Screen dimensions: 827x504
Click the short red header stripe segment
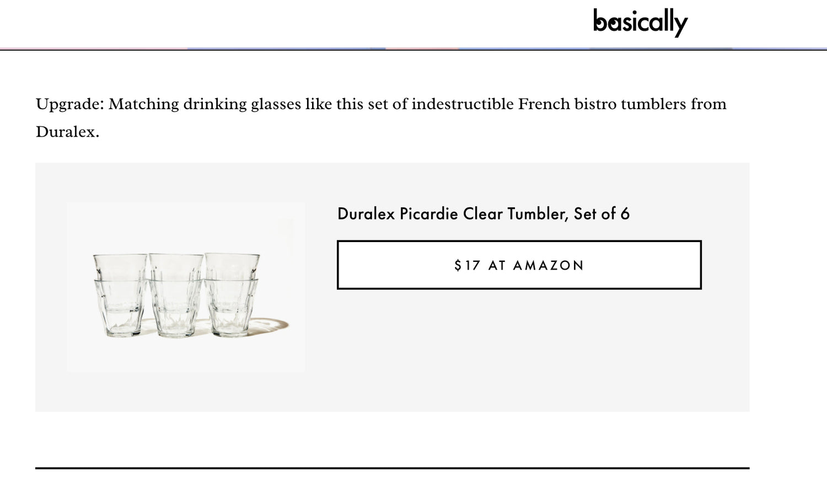(x=422, y=49)
